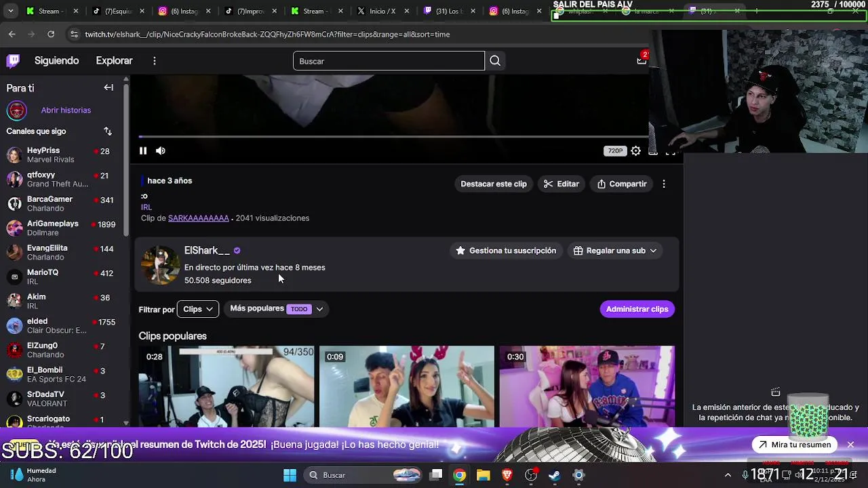
Task: Dismiss the Twitch 2025 recap banner
Action: coord(850,445)
